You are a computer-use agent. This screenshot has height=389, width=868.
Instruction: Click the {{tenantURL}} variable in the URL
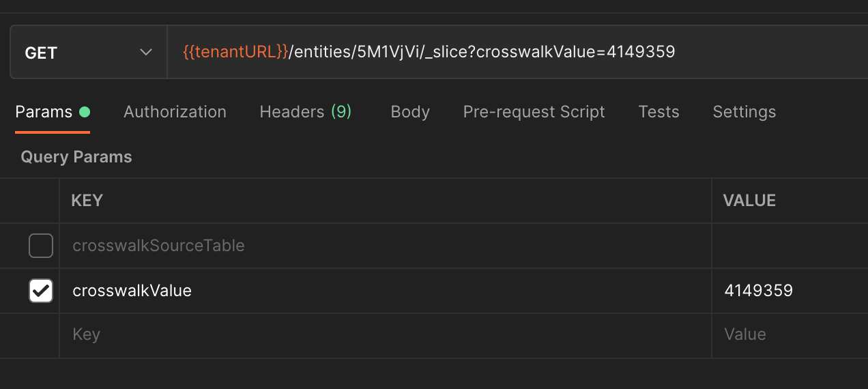point(235,52)
